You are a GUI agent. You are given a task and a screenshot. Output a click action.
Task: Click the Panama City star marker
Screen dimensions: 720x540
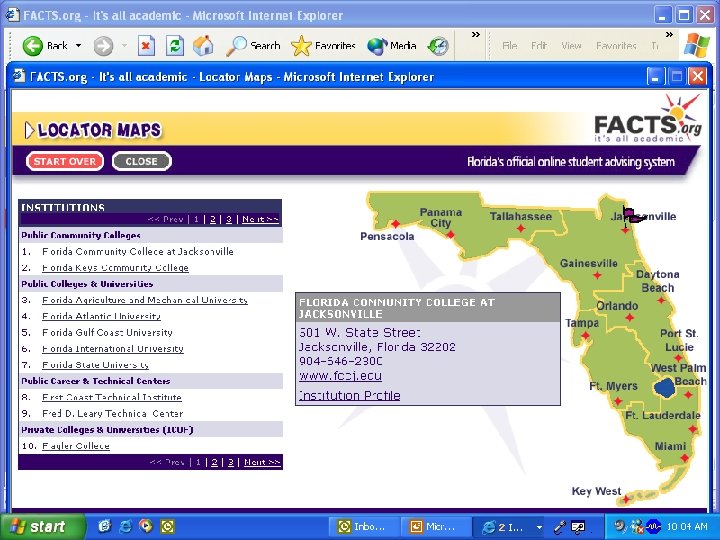(x=450, y=235)
